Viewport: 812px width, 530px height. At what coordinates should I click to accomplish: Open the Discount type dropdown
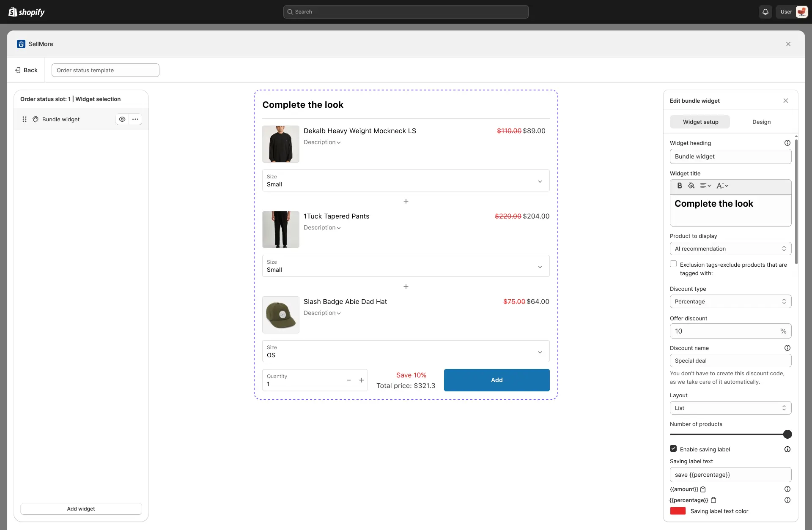pos(730,301)
